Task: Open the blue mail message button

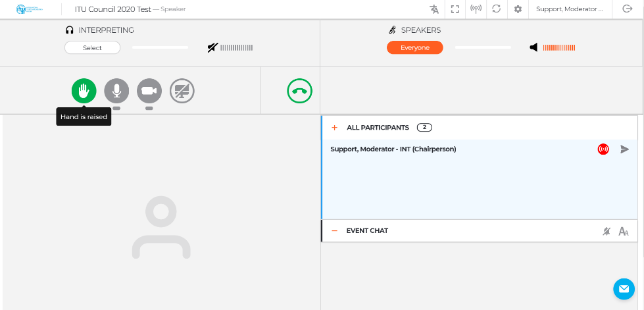Action: [624, 289]
